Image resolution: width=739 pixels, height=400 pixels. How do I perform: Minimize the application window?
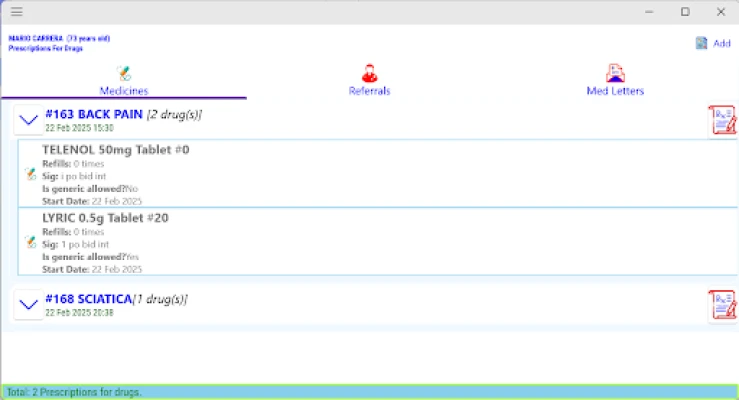pyautogui.click(x=649, y=12)
